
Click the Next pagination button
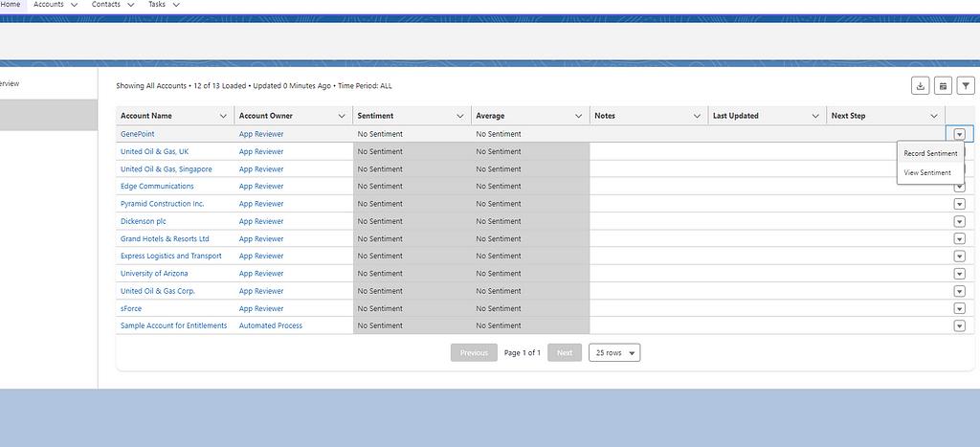(x=565, y=353)
